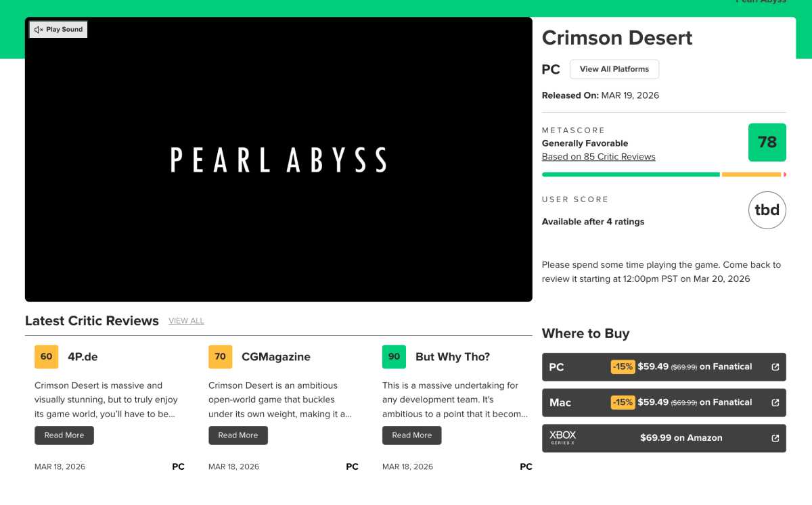
Task: Click Read More under the CGMagazine review
Action: (x=238, y=435)
